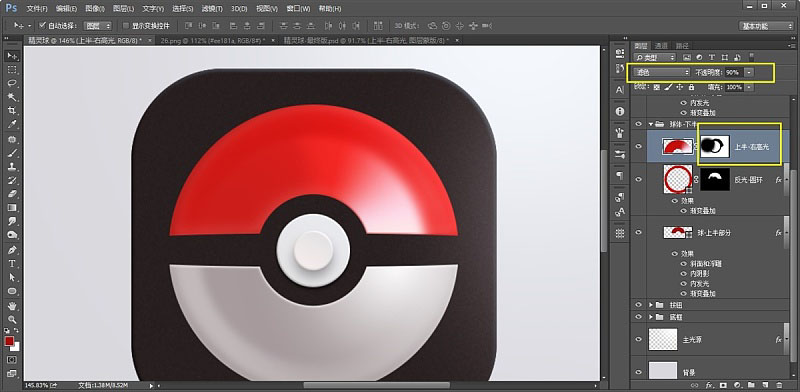Viewport: 800px width, 392px height.
Task: Open the 窗口(W) menu
Action: [298, 9]
